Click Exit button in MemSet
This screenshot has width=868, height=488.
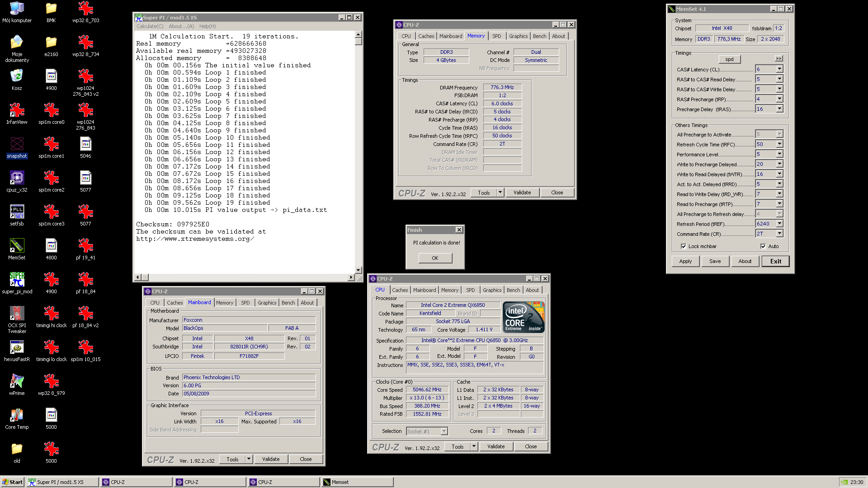(776, 261)
